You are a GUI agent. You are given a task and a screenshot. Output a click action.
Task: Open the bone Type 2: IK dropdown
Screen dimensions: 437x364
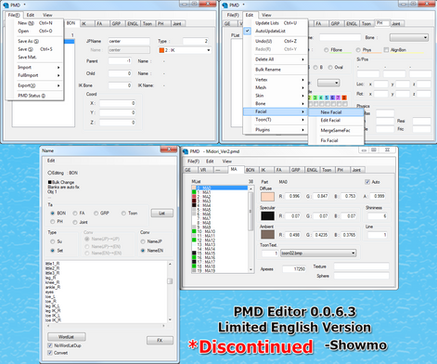pyautogui.click(x=185, y=50)
